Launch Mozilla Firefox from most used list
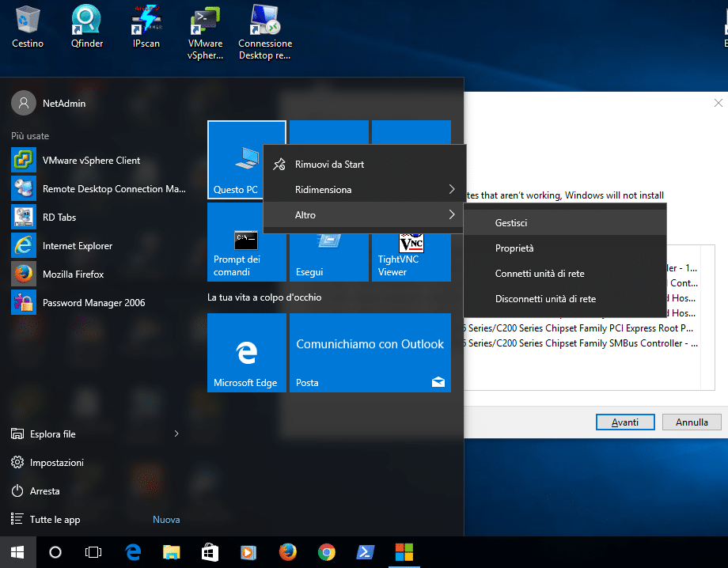 100,275
